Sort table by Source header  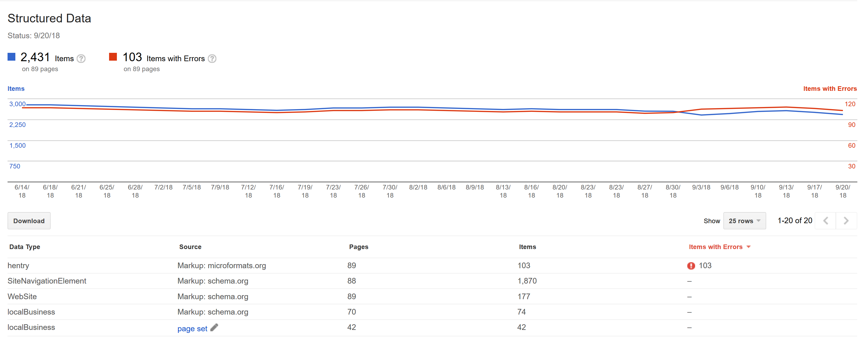[190, 247]
